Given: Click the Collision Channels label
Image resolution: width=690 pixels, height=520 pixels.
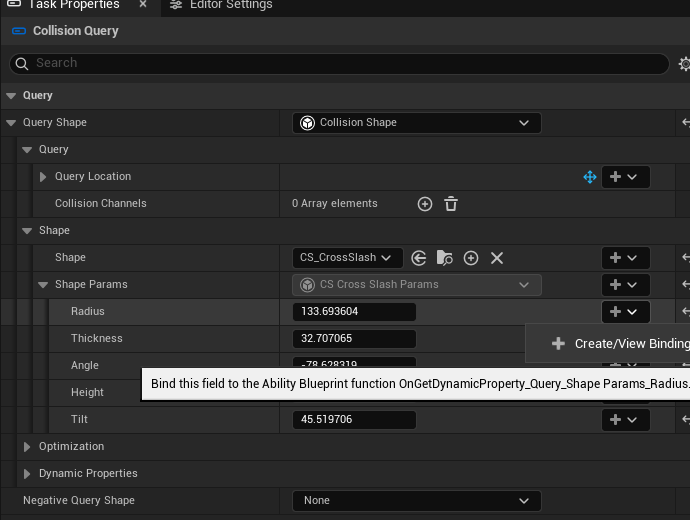Looking at the screenshot, I should pos(101,203).
